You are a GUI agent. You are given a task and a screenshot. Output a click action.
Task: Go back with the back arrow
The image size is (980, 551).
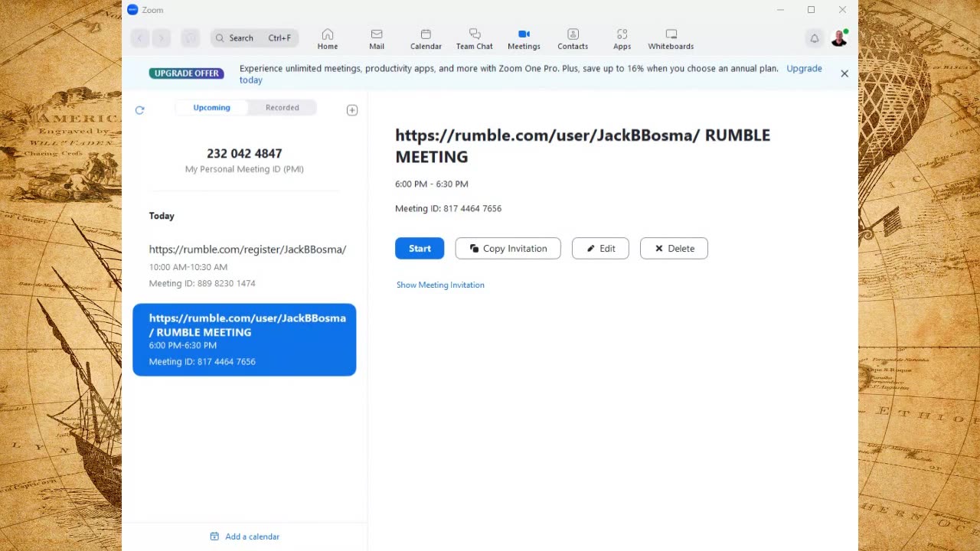pyautogui.click(x=139, y=37)
